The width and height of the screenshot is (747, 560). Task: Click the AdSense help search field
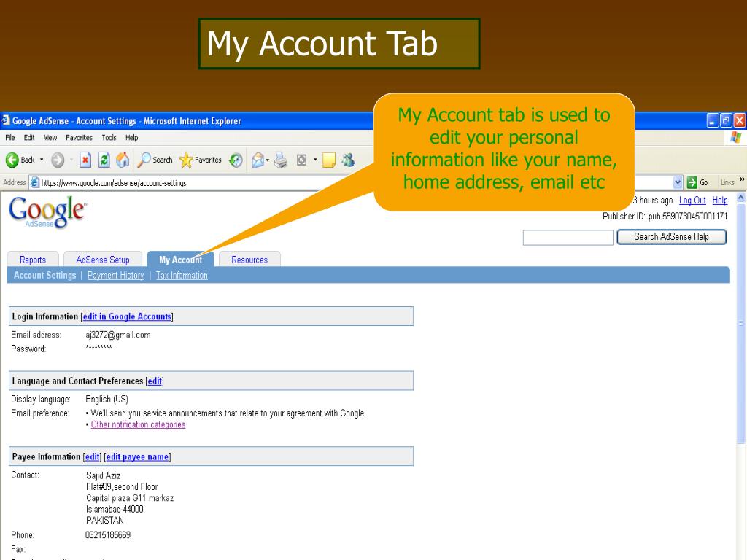[x=568, y=237]
